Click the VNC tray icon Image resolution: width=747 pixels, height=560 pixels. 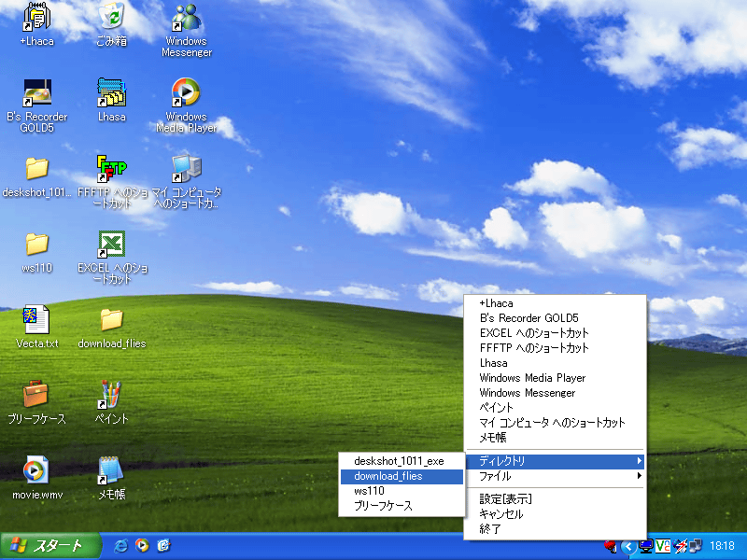coord(663,546)
